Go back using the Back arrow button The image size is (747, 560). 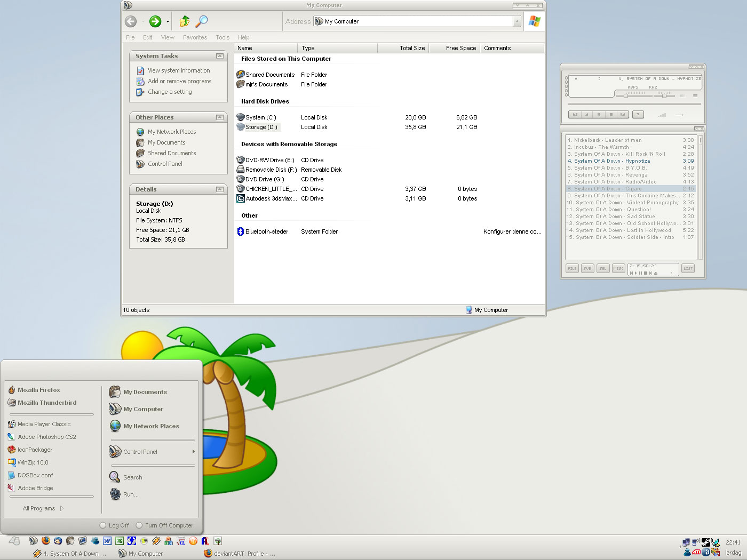(x=131, y=21)
